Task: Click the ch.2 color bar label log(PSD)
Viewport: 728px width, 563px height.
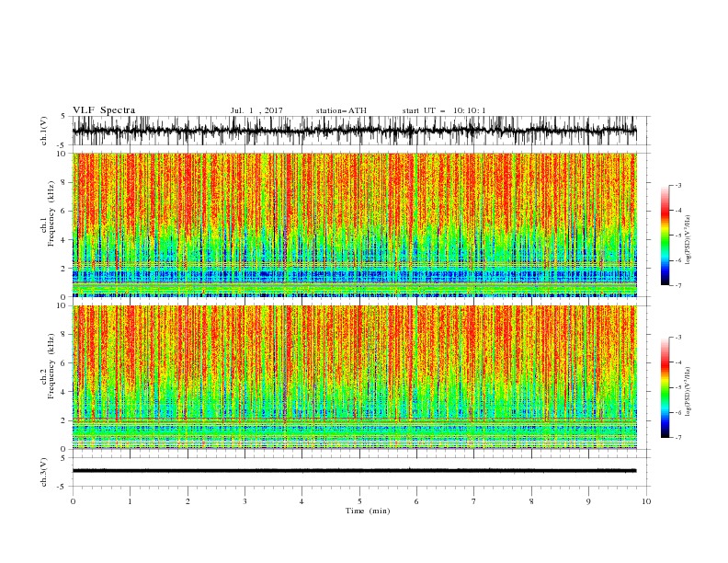Action: coord(688,392)
